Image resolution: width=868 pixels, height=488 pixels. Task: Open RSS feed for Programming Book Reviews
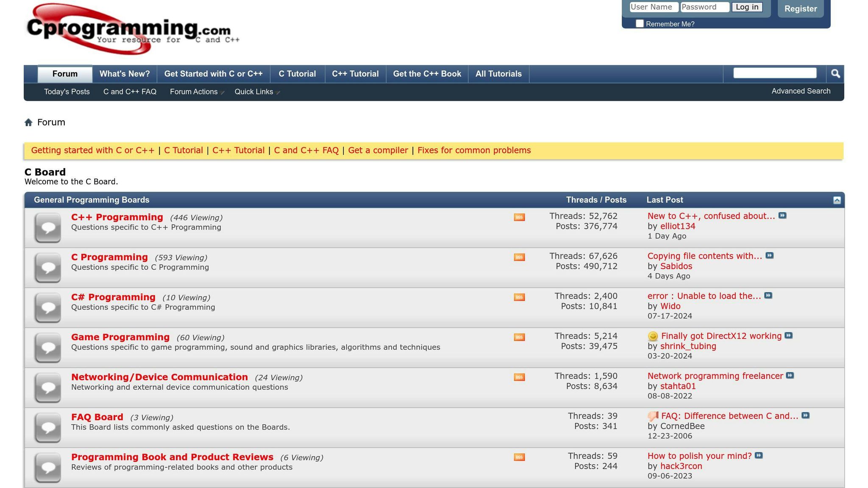(519, 457)
